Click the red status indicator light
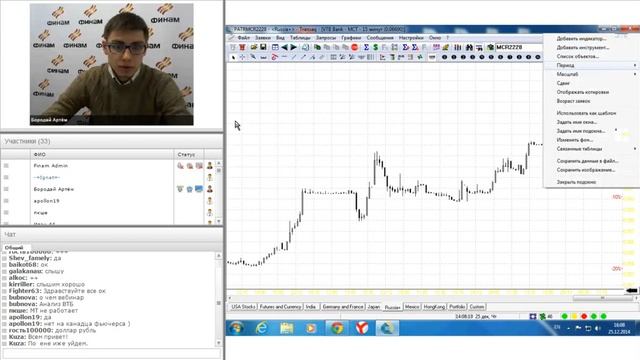The height and width of the screenshot is (360, 640). coord(584,316)
